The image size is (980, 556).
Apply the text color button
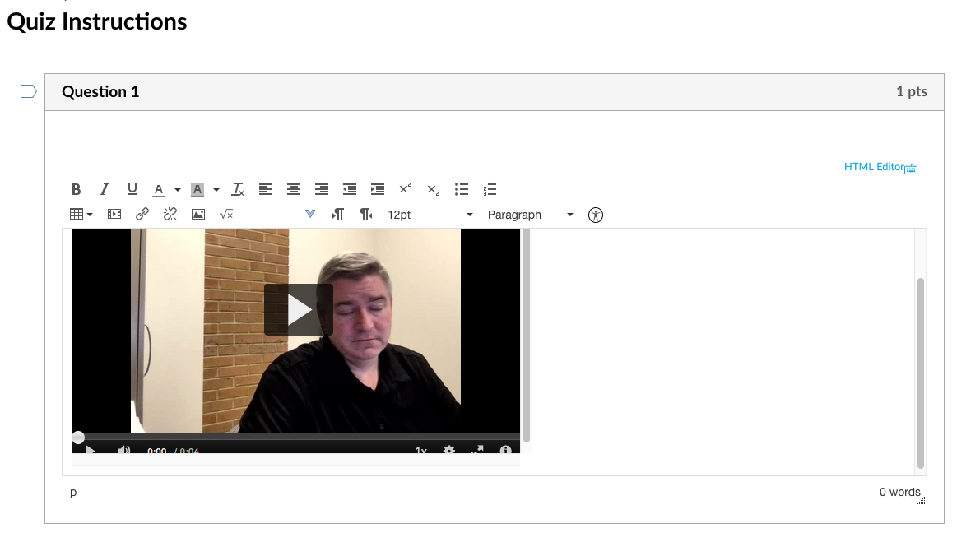click(x=159, y=189)
